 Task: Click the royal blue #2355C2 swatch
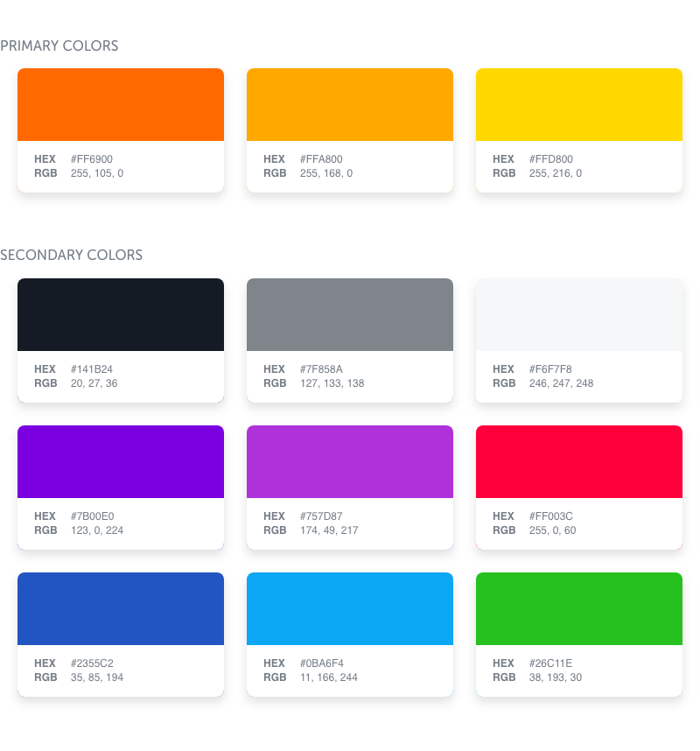click(x=121, y=608)
